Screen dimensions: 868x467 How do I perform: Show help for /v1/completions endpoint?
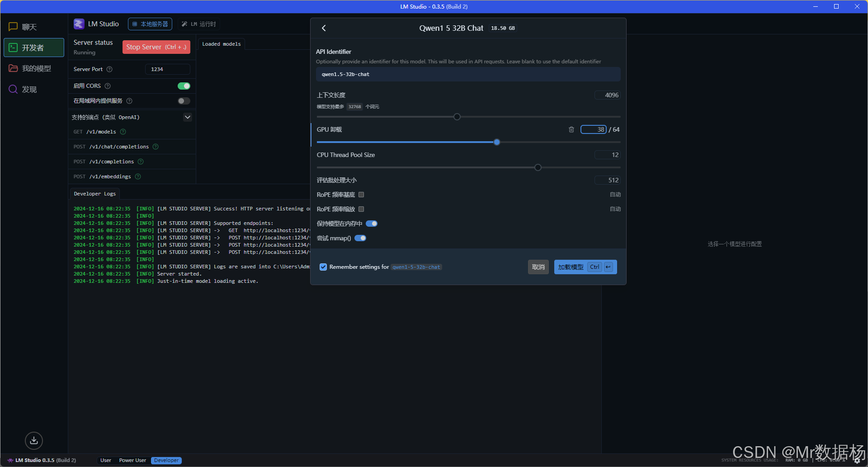141,162
